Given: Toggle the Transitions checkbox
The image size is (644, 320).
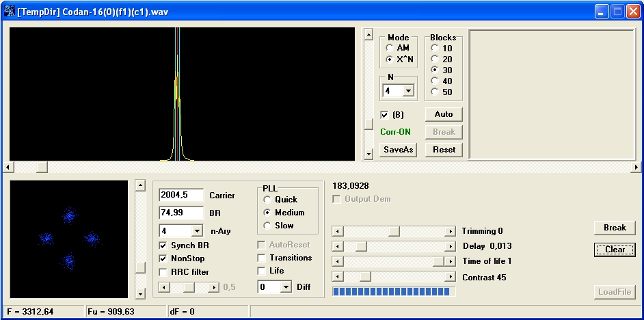Looking at the screenshot, I should (x=261, y=258).
